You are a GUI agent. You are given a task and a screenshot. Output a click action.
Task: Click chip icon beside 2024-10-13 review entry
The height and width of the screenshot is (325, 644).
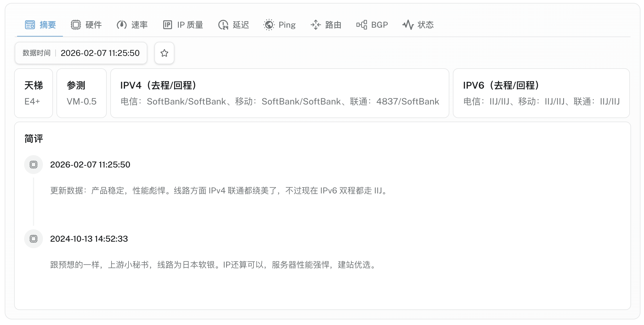point(34,239)
